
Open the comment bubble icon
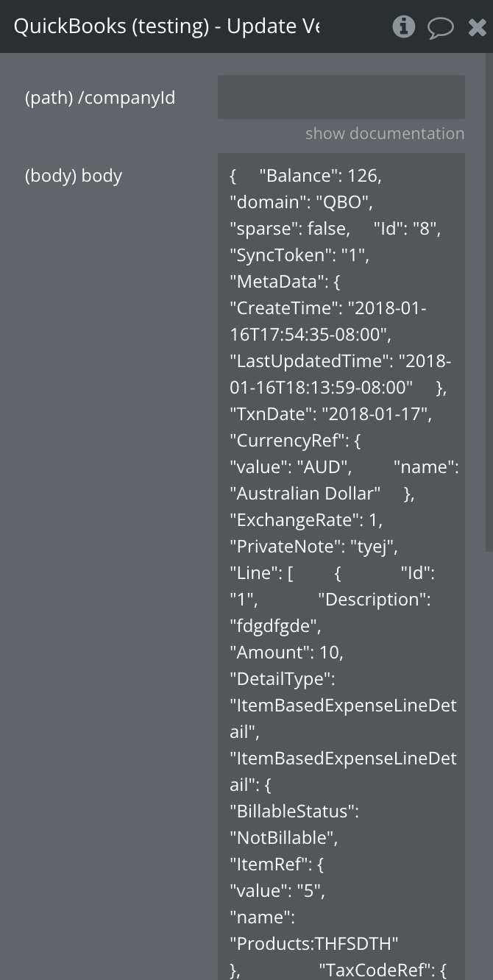440,28
